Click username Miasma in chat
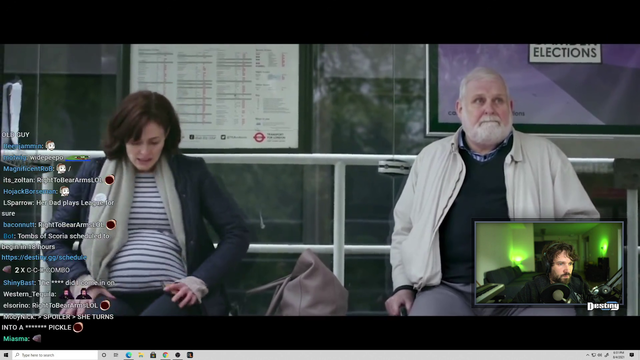640x360 pixels. point(16,339)
